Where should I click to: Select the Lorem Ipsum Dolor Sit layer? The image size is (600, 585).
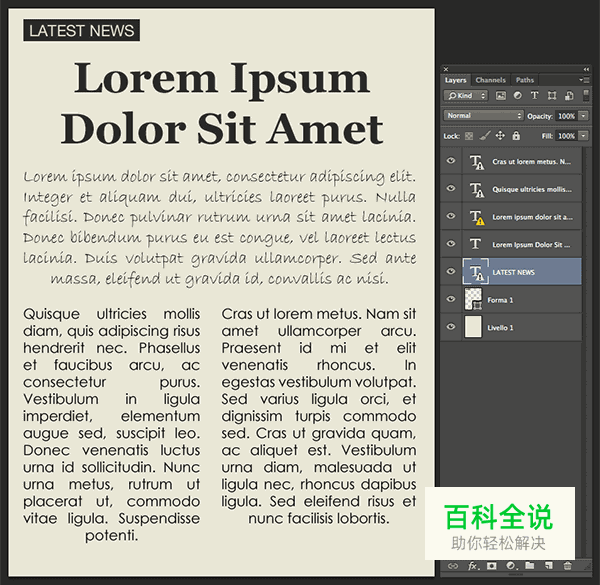531,244
